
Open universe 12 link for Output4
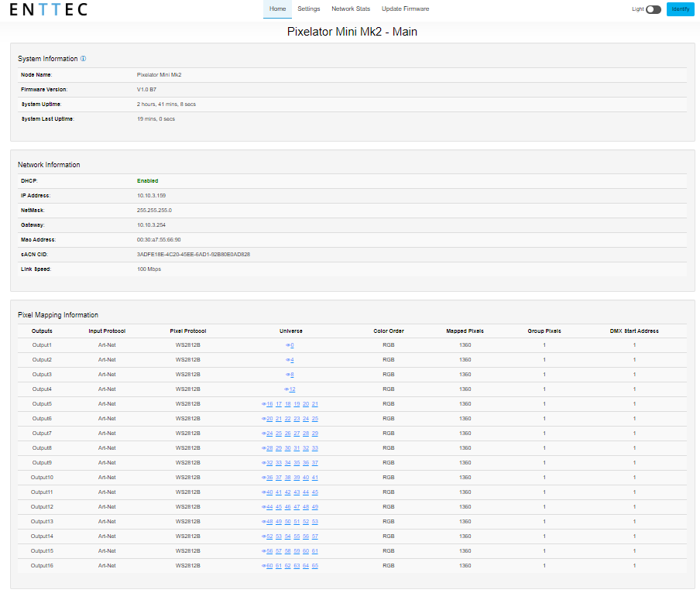[292, 389]
